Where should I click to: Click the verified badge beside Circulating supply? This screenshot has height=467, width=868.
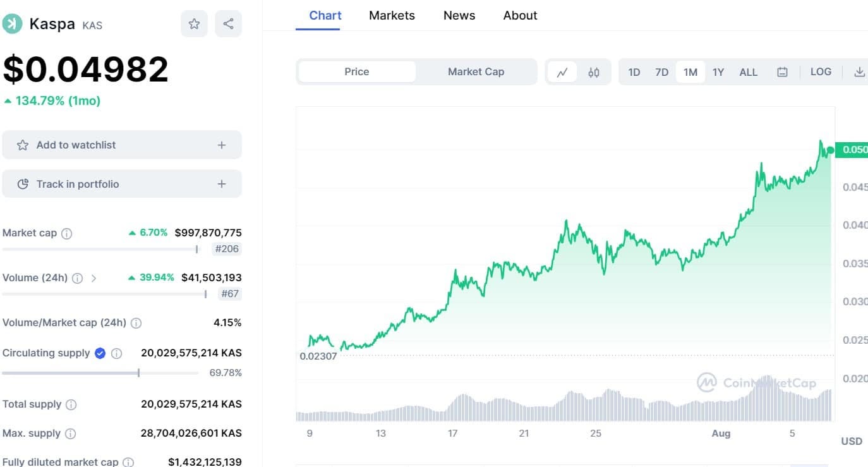point(99,353)
